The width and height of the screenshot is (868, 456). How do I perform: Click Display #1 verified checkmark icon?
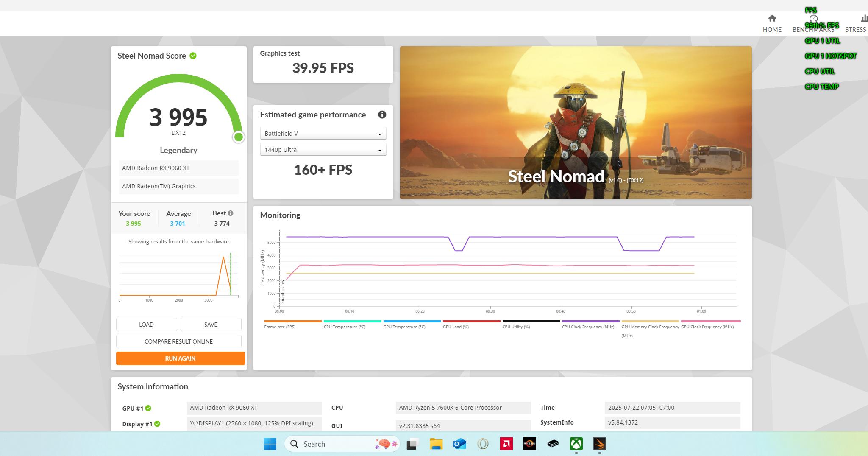pos(157,424)
